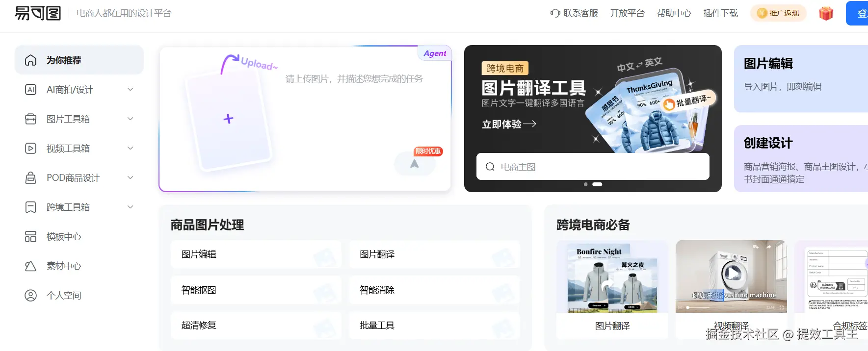Click the play icon beside 视频工具箱
Image resolution: width=868 pixels, height=351 pixels.
click(x=30, y=149)
